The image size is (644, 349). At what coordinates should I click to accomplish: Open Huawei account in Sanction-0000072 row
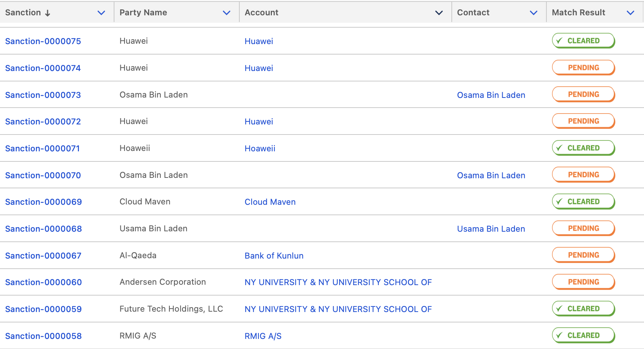click(x=259, y=121)
